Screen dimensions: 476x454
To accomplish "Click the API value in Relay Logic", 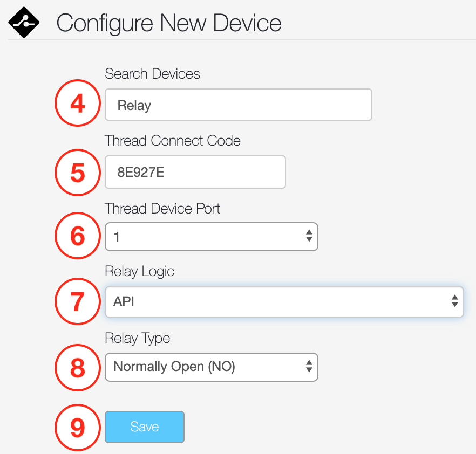I will 123,302.
